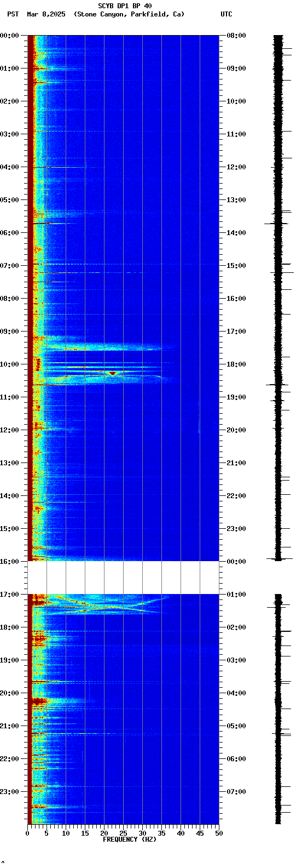Select the PST axis label '22:00'
The image size is (302, 868).
click(x=9, y=759)
